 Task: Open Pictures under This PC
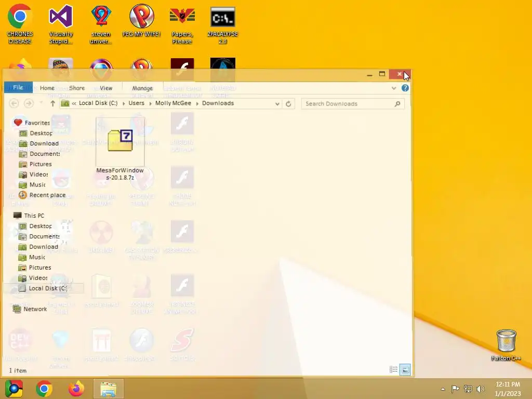coord(35,268)
